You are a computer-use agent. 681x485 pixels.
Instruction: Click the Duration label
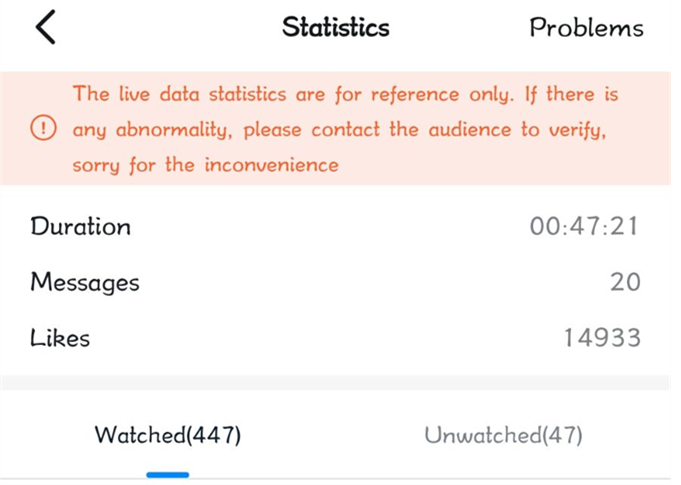pos(81,227)
